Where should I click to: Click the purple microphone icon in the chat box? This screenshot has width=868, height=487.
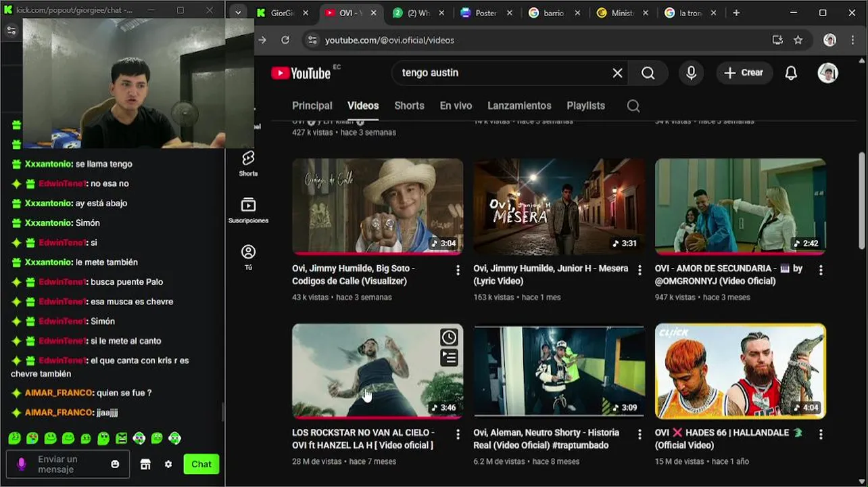tap(22, 464)
